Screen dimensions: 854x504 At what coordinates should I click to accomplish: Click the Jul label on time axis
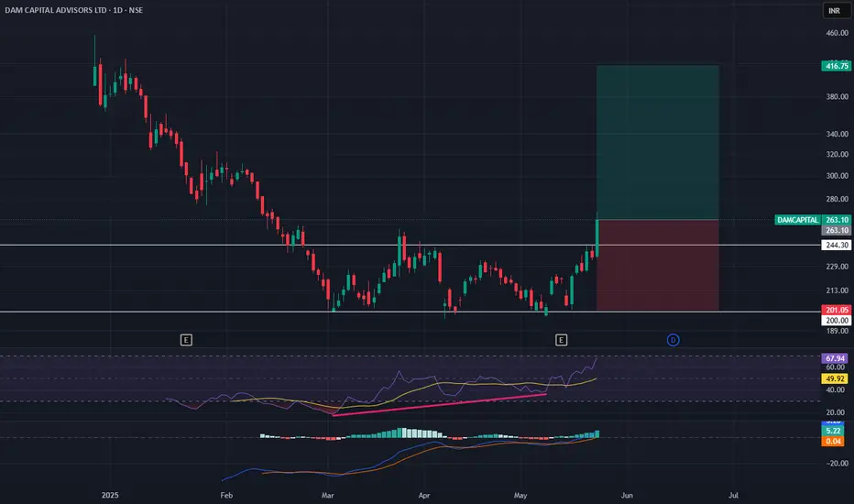click(x=734, y=495)
